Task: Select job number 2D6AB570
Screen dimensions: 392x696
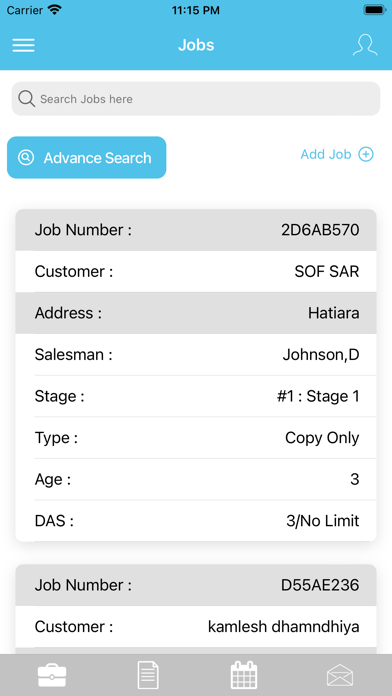Action: [320, 230]
